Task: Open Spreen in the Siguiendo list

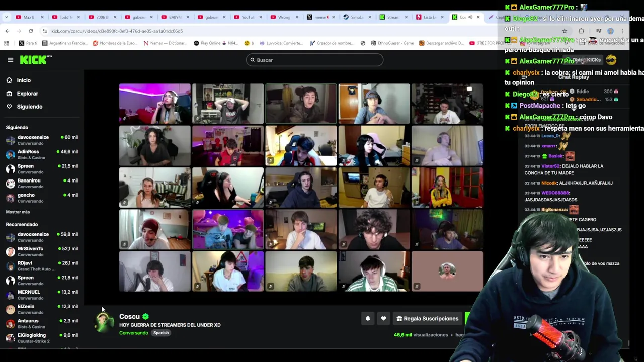Action: tap(42, 169)
